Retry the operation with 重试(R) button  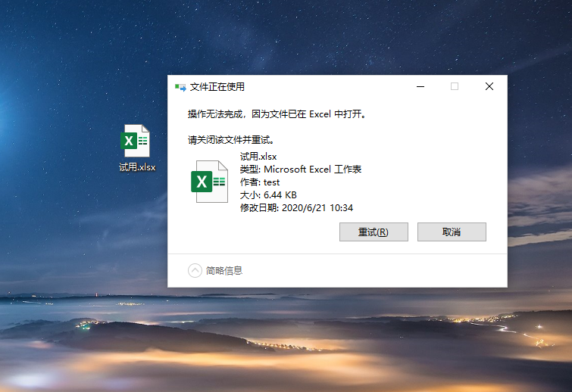[374, 232]
